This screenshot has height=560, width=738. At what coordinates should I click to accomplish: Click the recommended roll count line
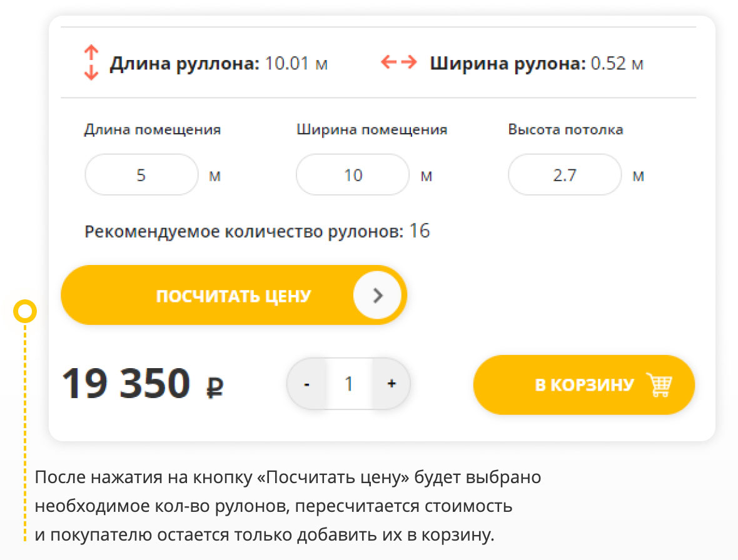[257, 232]
